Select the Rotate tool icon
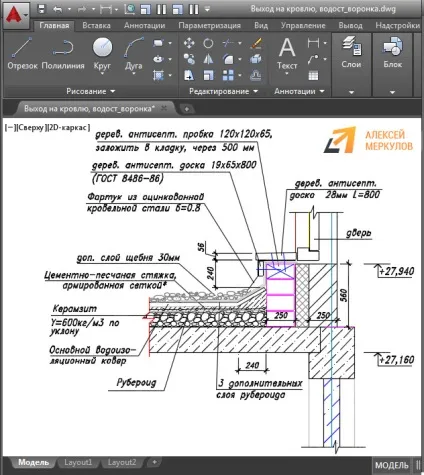 coord(208,43)
